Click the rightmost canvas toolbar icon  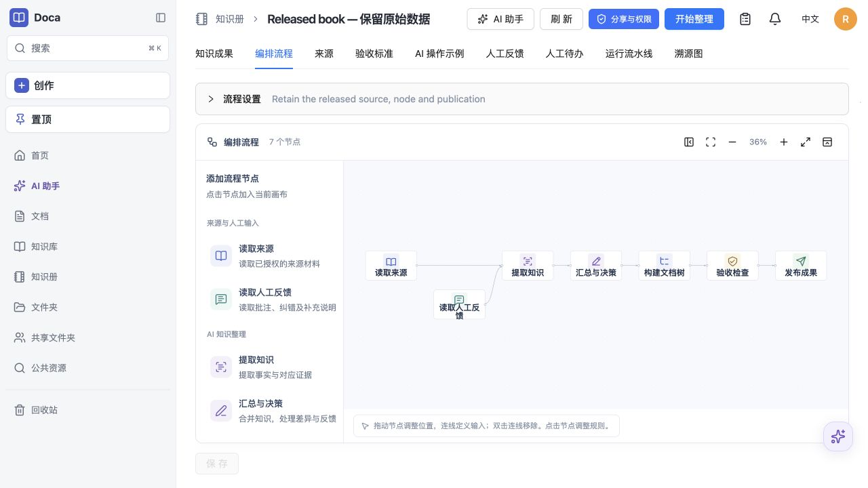827,142
